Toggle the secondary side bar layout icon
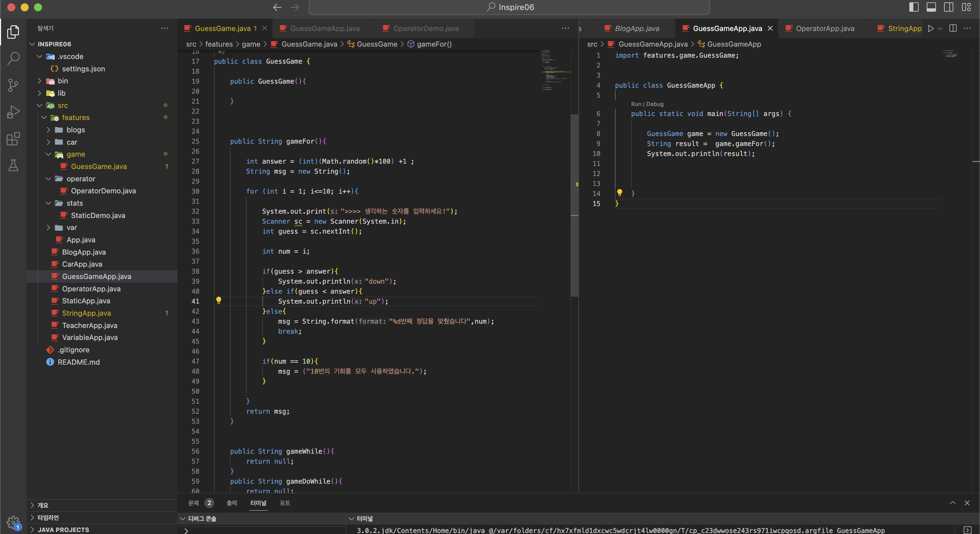Image resolution: width=980 pixels, height=534 pixels. point(948,7)
